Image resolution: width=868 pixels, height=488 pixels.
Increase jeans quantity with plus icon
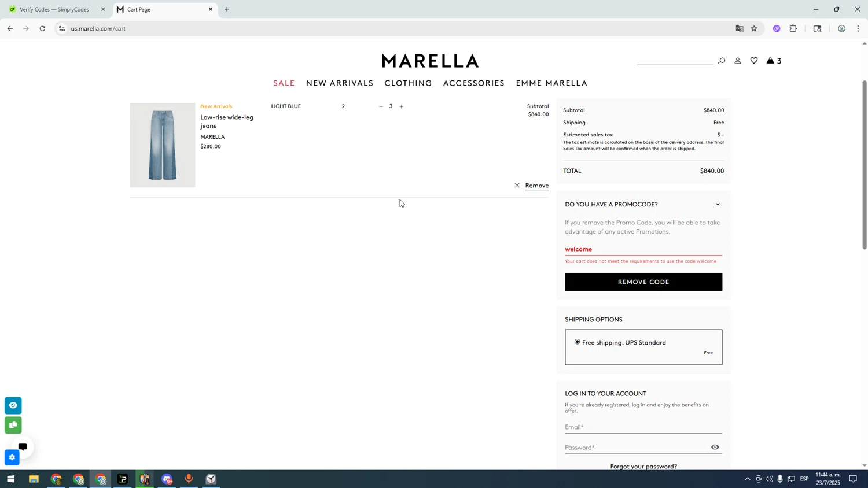(x=401, y=106)
